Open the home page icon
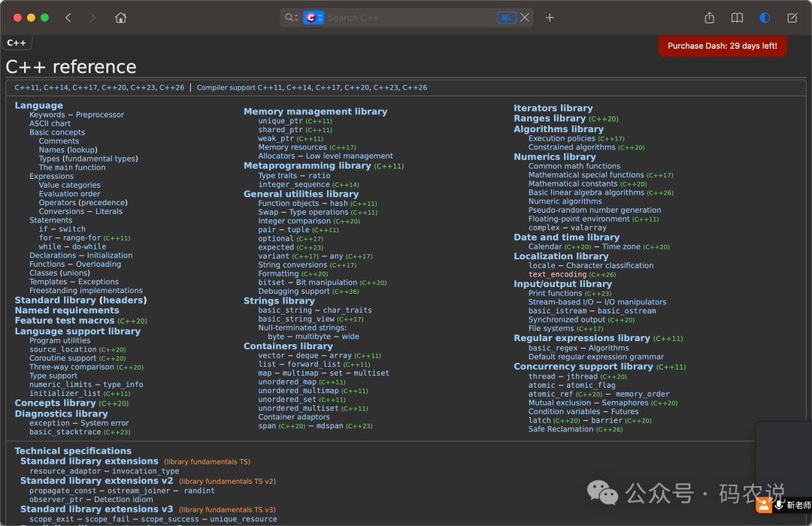The height and width of the screenshot is (526, 812). (120, 17)
